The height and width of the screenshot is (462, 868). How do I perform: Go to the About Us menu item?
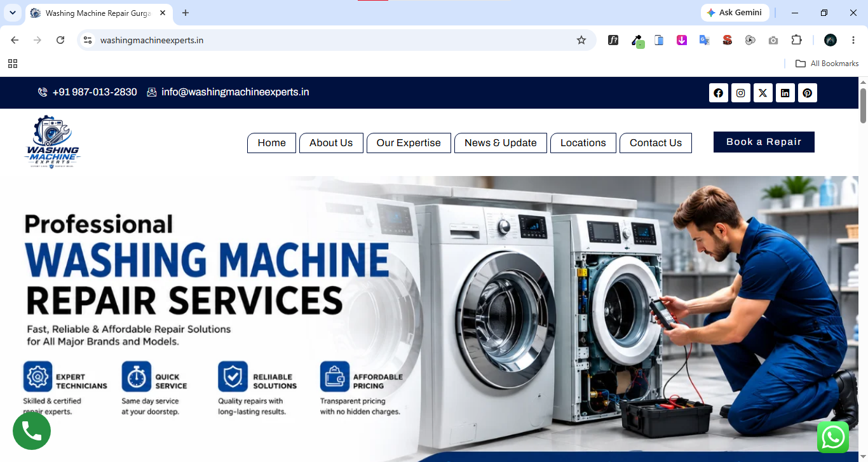click(331, 143)
